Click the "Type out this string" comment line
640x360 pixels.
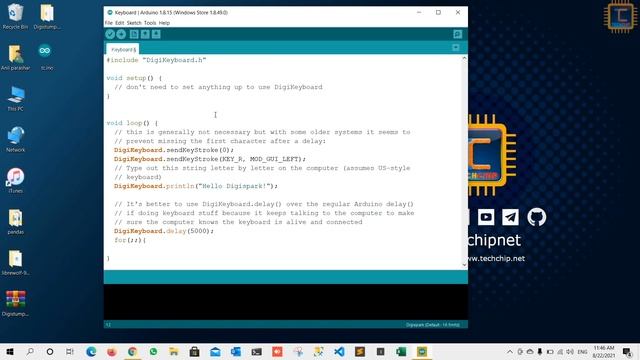tap(262, 168)
